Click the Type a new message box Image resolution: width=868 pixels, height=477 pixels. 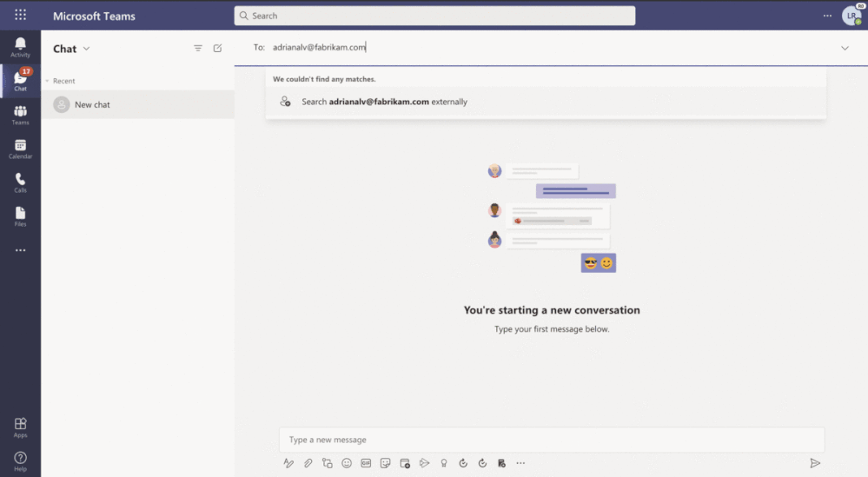click(551, 440)
